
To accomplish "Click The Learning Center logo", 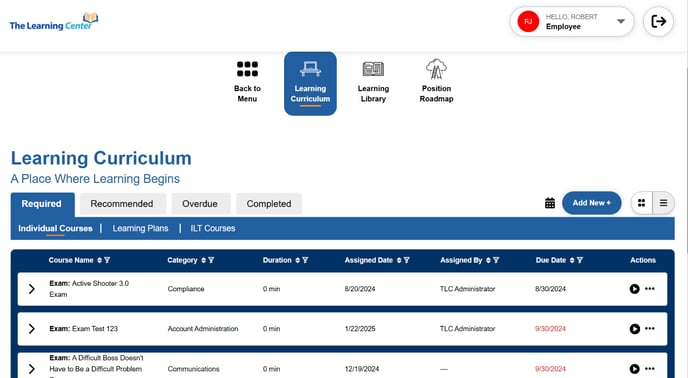I will pyautogui.click(x=54, y=22).
